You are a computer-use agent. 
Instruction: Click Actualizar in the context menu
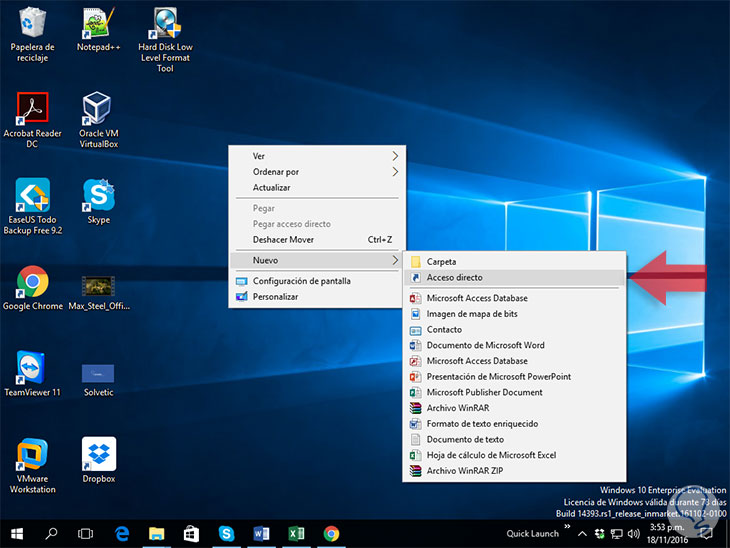tap(272, 188)
